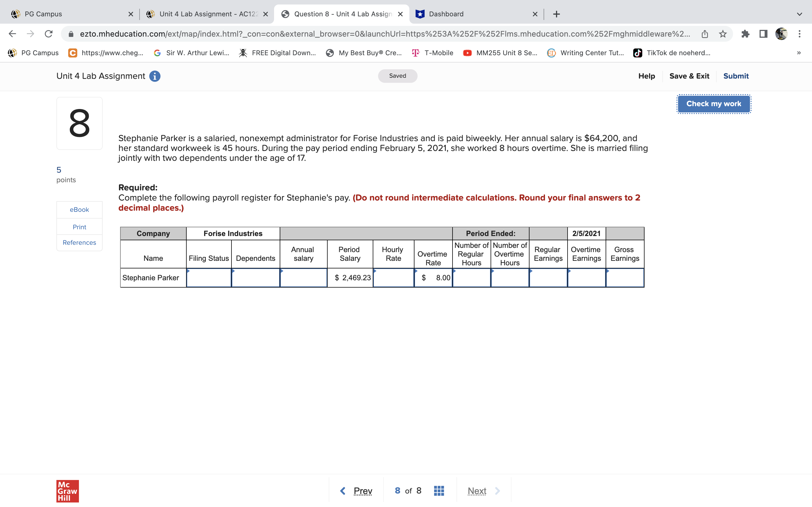Viewport: 812px width, 507px height.
Task: Open Chrome three-dot menu
Action: click(x=799, y=34)
